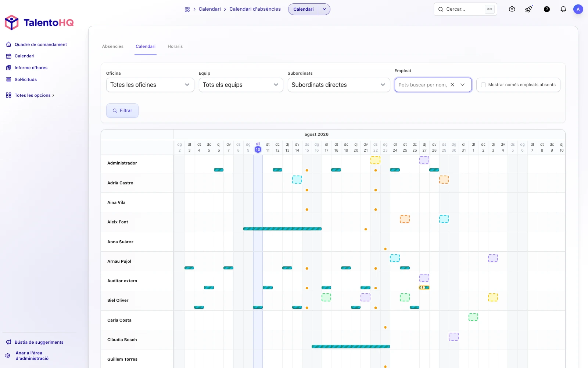Click the search magnifier icon
The image size is (588, 368).
coord(441,9)
